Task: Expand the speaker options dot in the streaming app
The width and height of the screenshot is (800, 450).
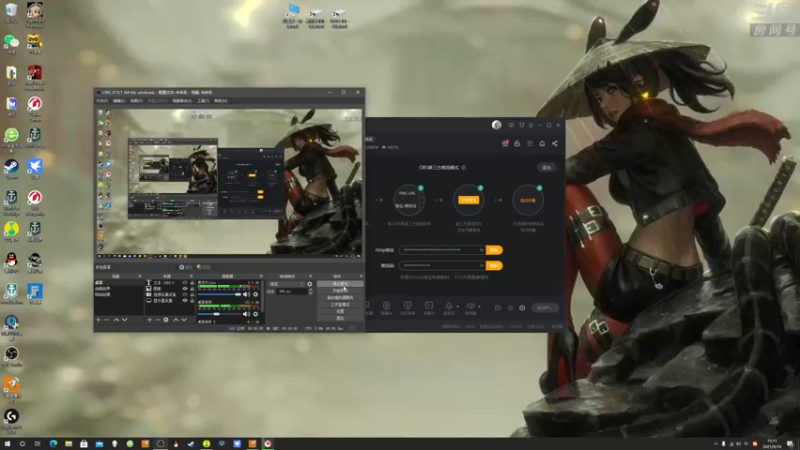Action: point(479,307)
